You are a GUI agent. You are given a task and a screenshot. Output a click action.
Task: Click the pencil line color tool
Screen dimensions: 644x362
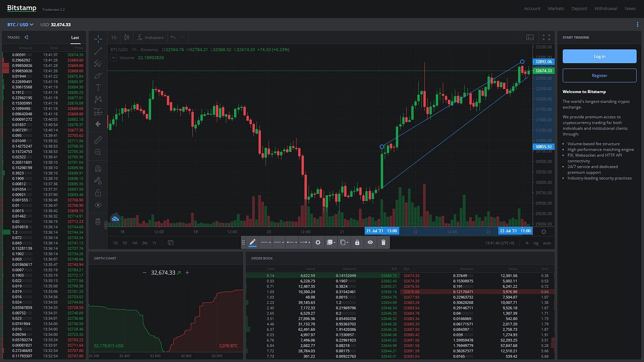252,242
